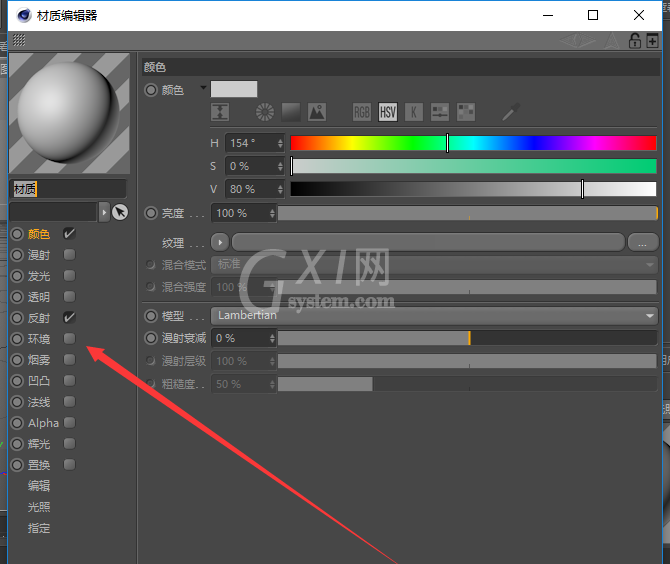Select the 辉光 channel label
Image resolution: width=670 pixels, height=564 pixels.
39,444
